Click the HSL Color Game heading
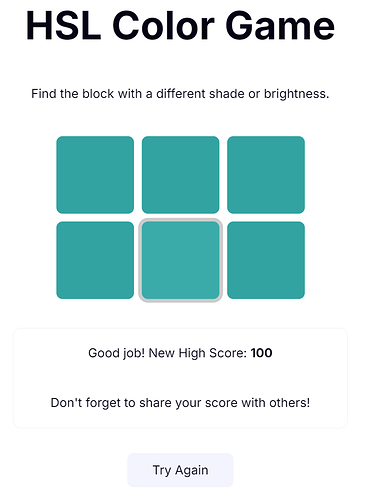 pyautogui.click(x=180, y=26)
